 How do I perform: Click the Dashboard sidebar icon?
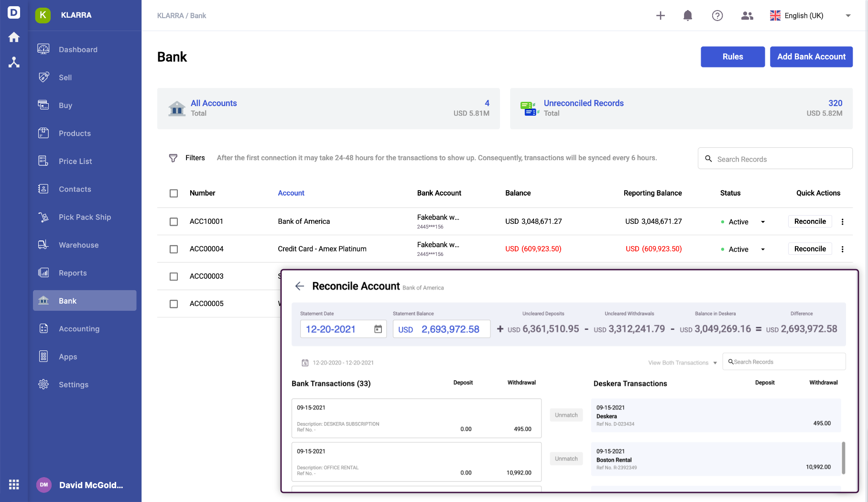[x=43, y=49]
